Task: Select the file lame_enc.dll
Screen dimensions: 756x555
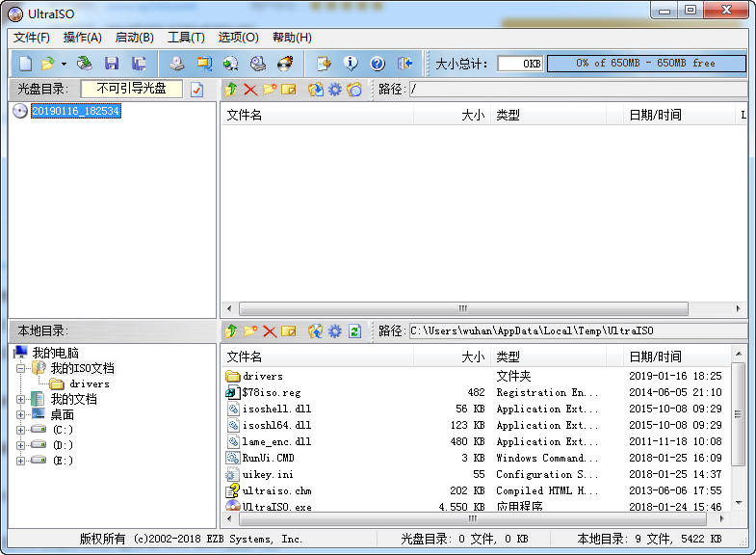Action: [276, 441]
